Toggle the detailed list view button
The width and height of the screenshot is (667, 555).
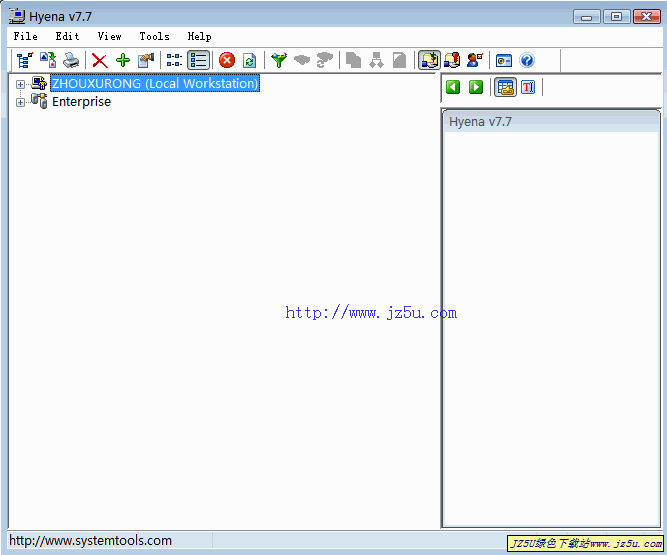(199, 60)
